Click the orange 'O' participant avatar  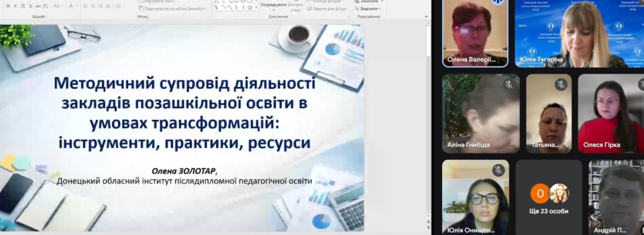[539, 193]
